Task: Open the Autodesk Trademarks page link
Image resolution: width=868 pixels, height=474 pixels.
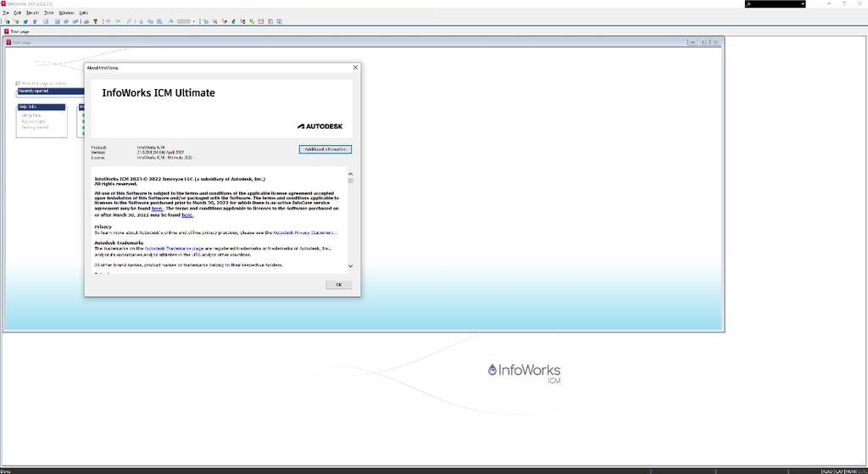Action: click(174, 248)
